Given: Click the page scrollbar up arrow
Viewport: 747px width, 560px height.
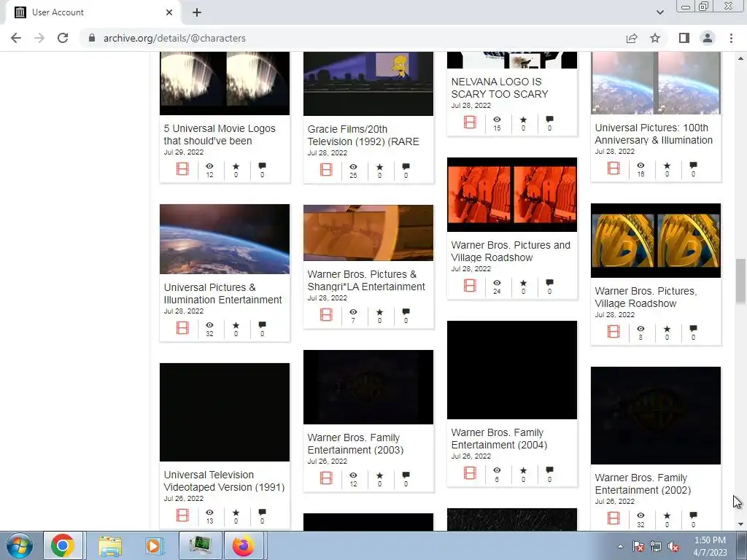Looking at the screenshot, I should (740, 58).
